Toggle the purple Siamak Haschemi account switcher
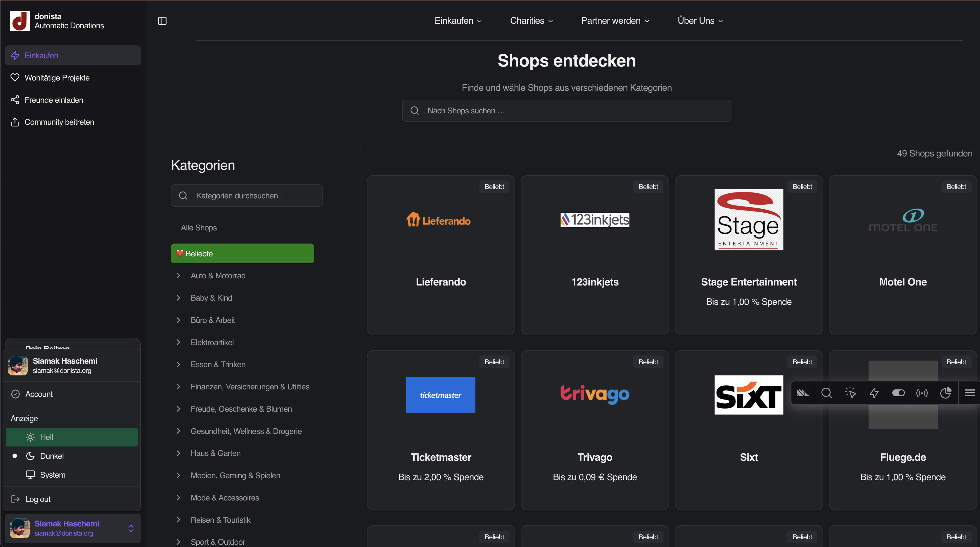Viewport: 980px width, 547px height. (73, 528)
